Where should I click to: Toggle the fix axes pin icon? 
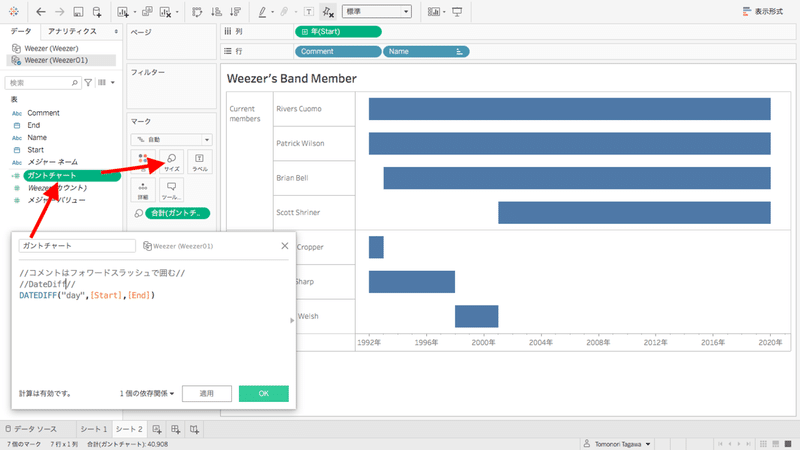[328, 11]
